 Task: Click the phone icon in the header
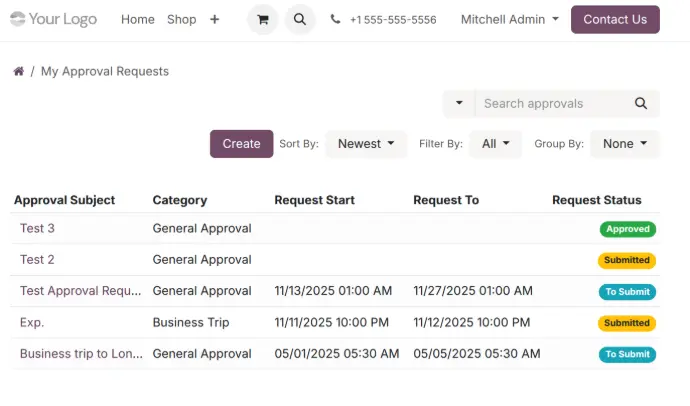point(335,19)
